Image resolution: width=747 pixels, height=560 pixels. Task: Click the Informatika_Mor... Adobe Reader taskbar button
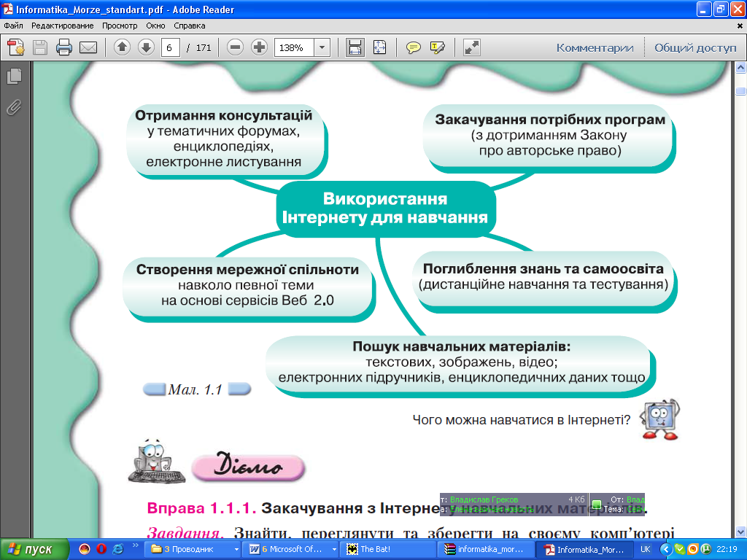(585, 549)
